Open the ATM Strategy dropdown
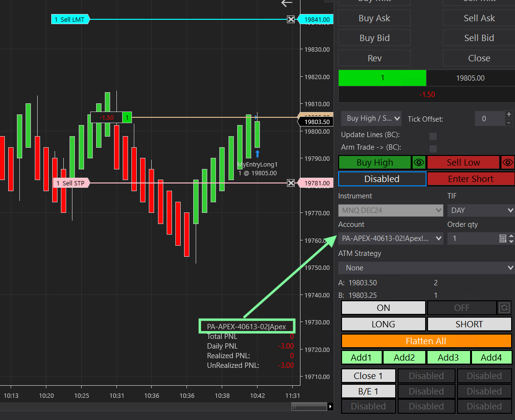 tap(426, 268)
